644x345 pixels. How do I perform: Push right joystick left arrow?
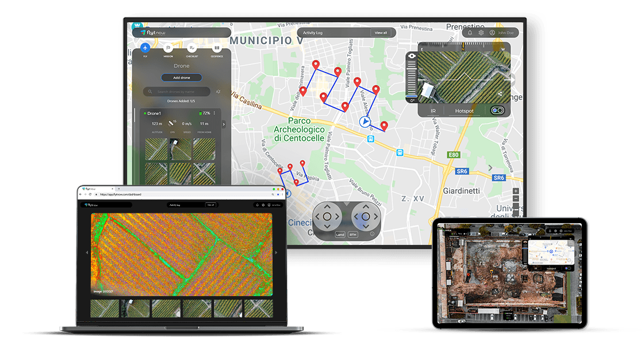coord(356,216)
